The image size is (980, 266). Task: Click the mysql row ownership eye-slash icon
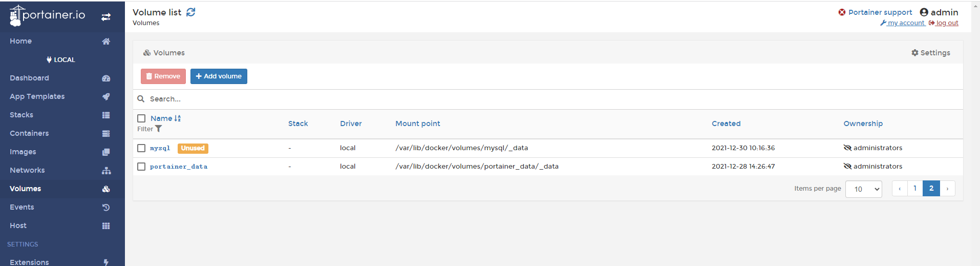point(847,148)
